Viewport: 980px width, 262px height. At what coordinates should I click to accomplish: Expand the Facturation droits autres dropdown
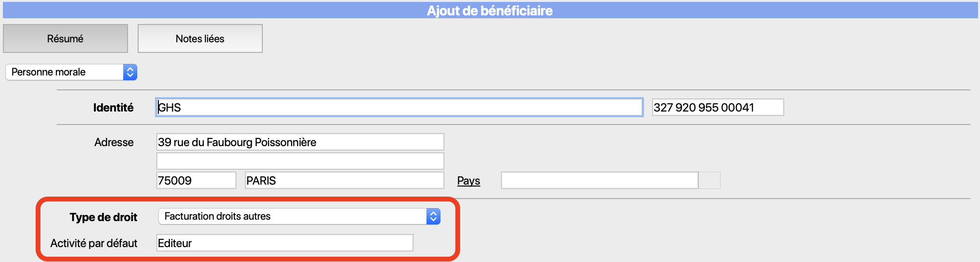(299, 216)
